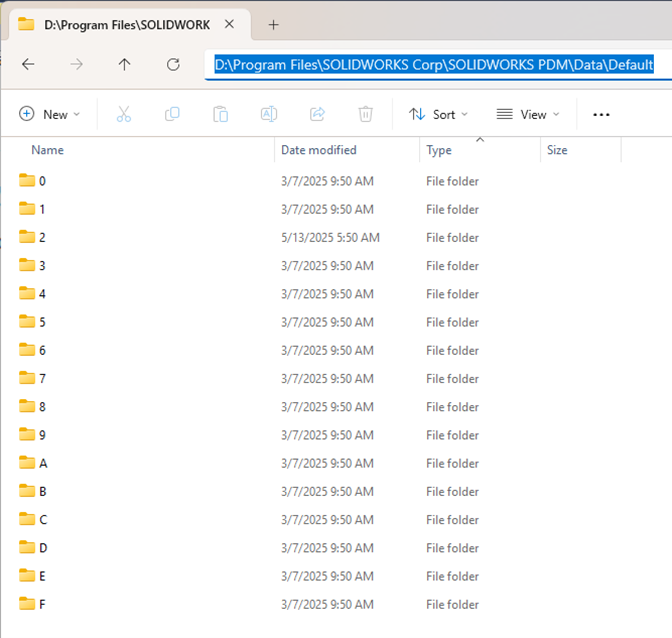Close the SOLIDWORK folder tab
672x638 pixels.
pyautogui.click(x=229, y=24)
